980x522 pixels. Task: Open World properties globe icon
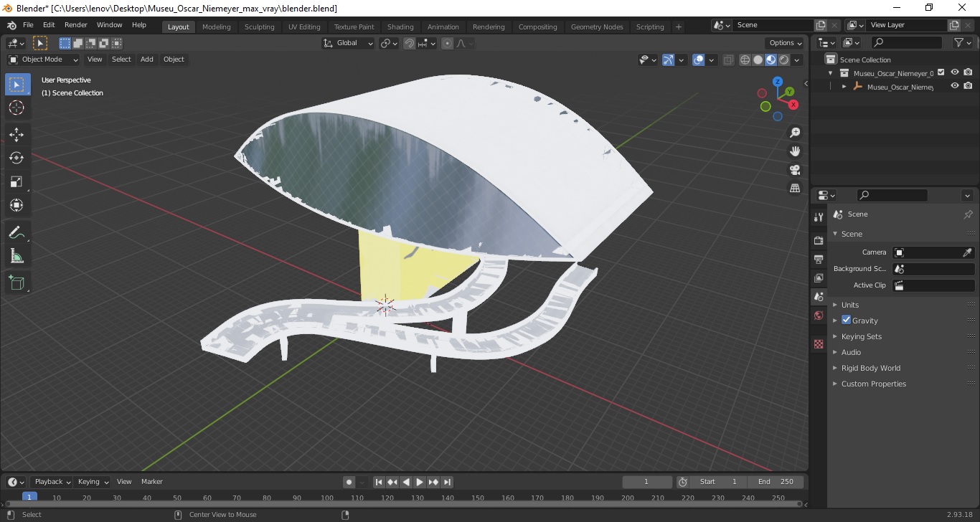point(819,315)
